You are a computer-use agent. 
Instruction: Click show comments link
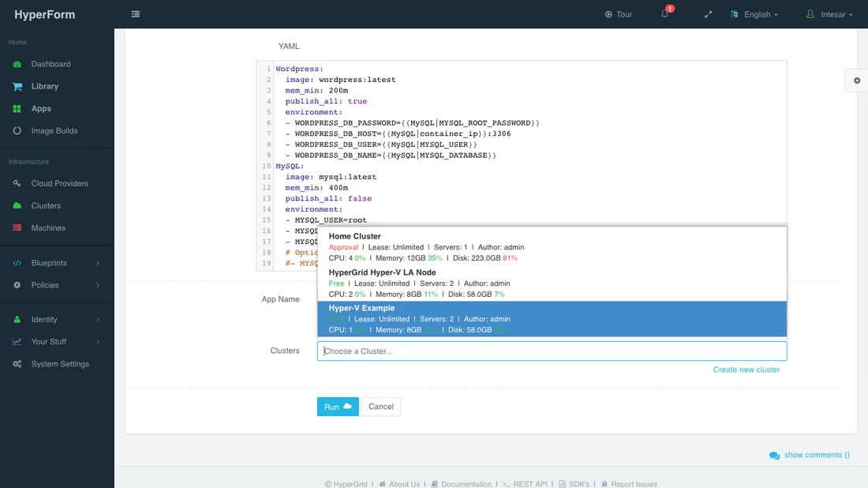click(817, 455)
